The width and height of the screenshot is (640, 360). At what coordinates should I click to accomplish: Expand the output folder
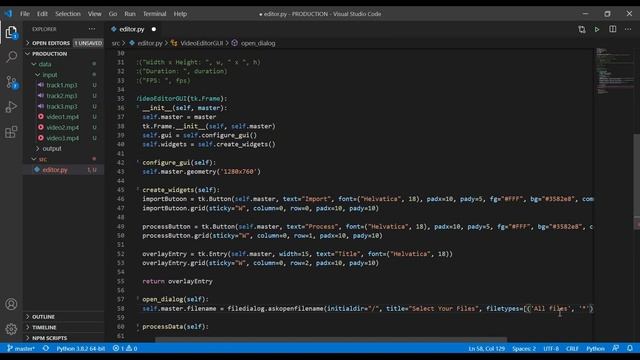point(64,149)
